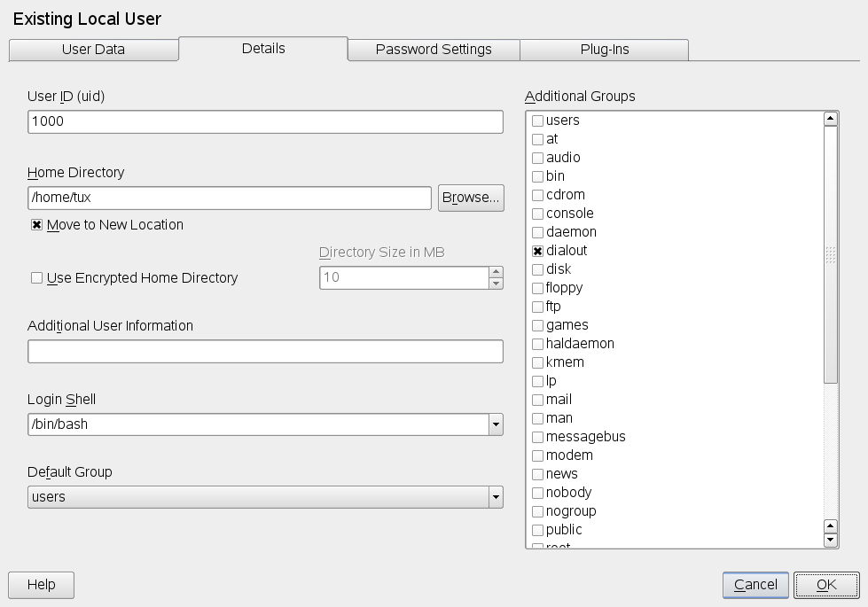868x607 pixels.
Task: Switch to the User Data tab
Action: coord(93,50)
